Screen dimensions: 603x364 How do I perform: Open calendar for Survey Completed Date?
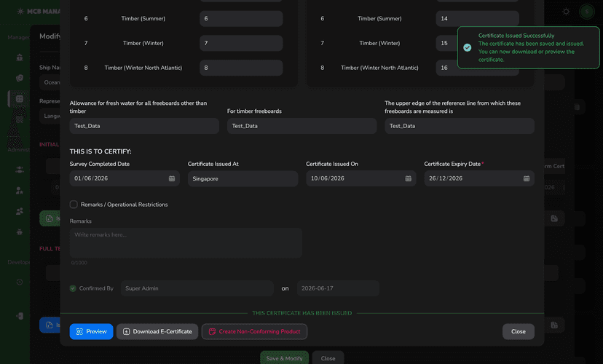[x=172, y=178]
